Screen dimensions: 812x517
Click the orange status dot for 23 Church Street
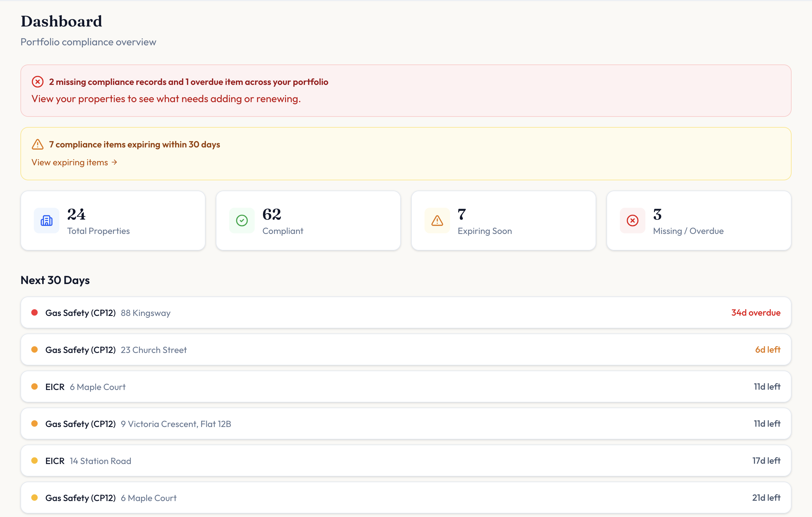tap(34, 350)
